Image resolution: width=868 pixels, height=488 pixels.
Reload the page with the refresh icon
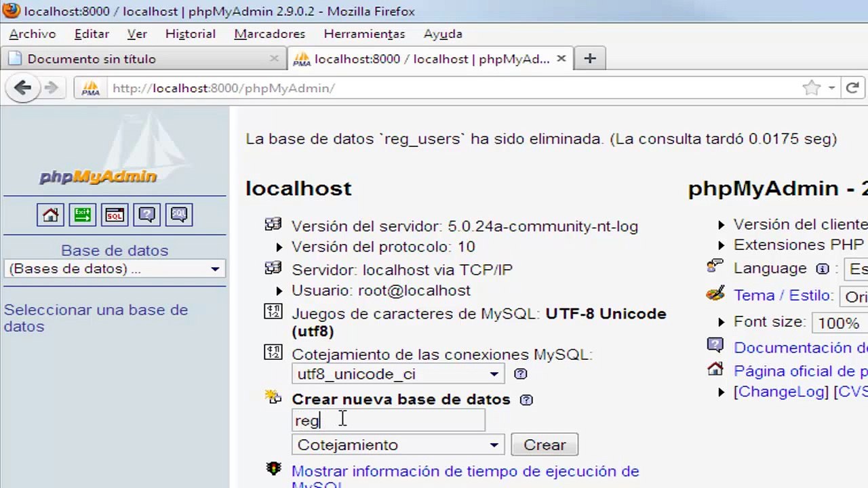[x=853, y=87]
